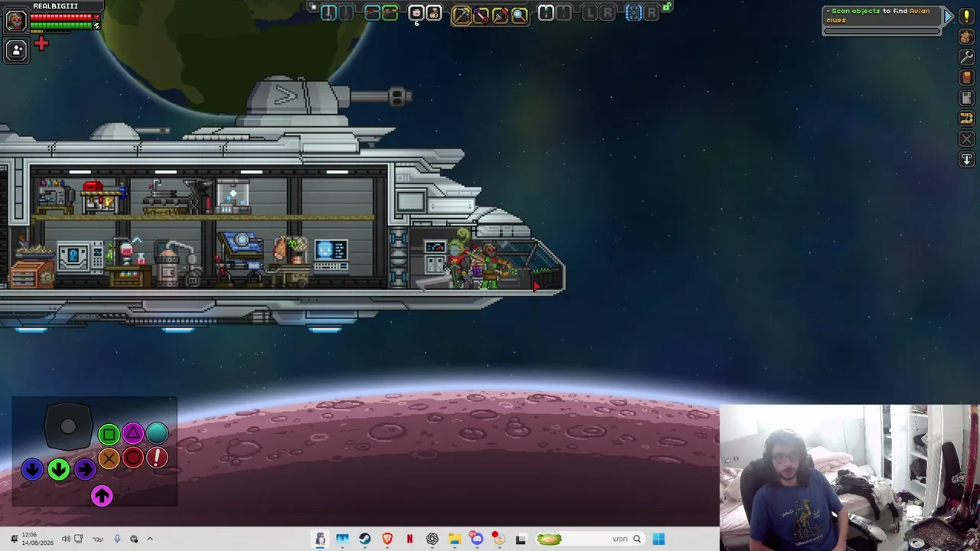This screenshot has height=551, width=980.
Task: Click the analog stick on controller overlay
Action: 68,427
